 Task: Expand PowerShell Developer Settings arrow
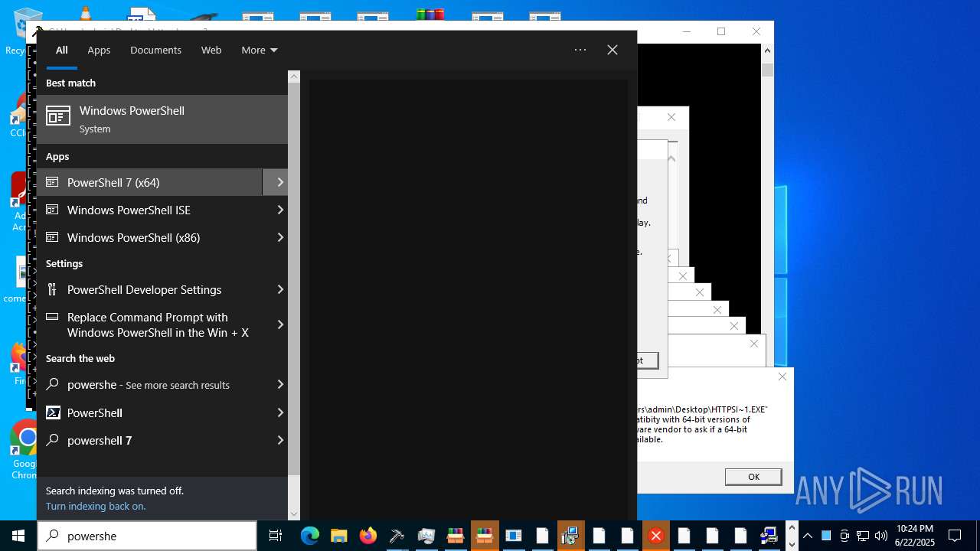[279, 289]
